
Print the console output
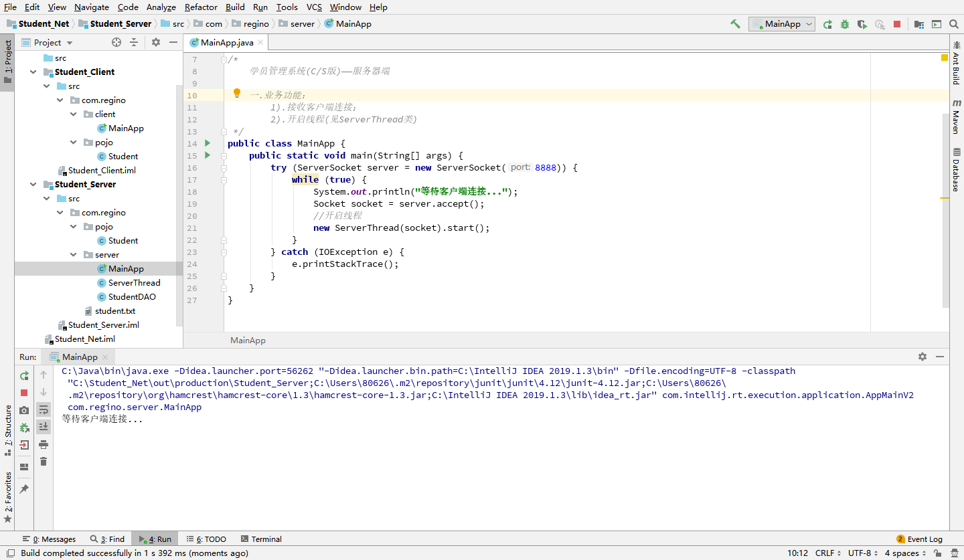(x=44, y=444)
